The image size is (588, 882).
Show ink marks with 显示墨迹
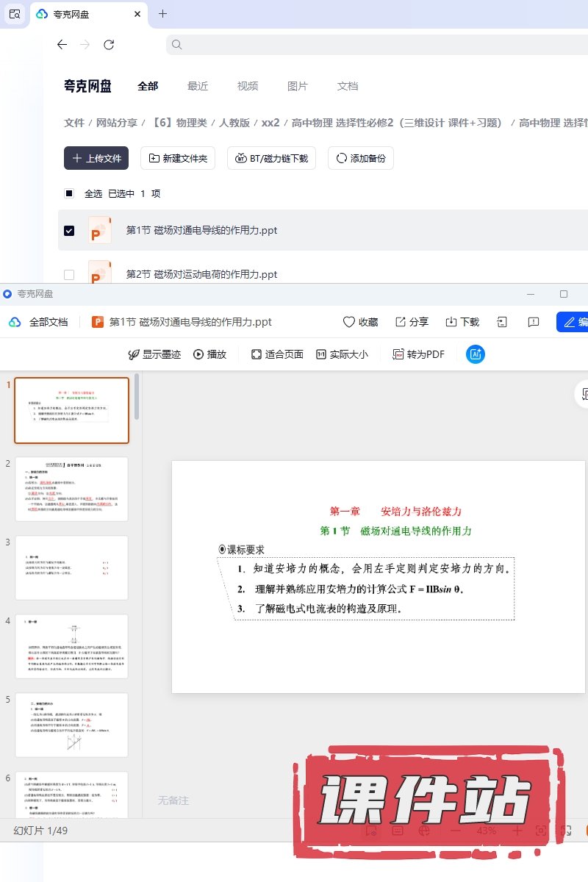point(154,354)
